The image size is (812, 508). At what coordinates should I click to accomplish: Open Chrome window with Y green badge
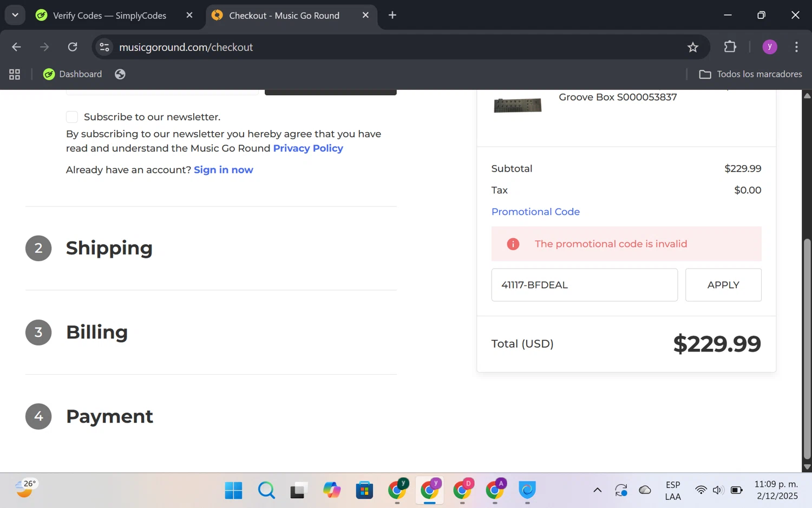click(398, 491)
